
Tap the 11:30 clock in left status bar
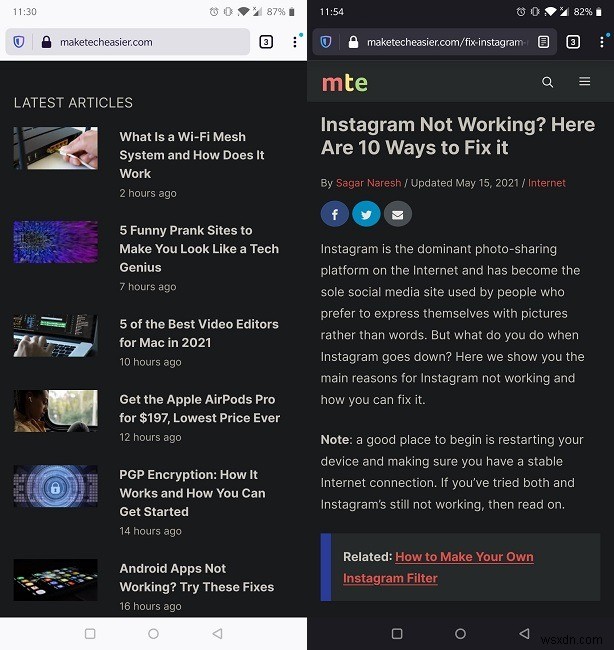[x=25, y=12]
